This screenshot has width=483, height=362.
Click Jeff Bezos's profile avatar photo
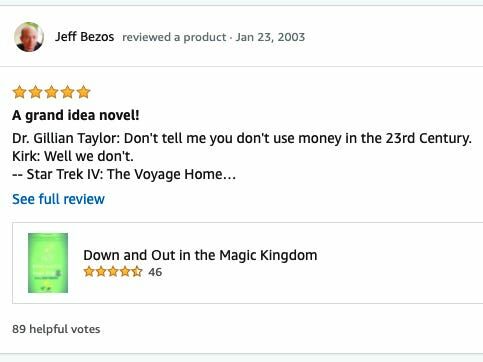(29, 37)
